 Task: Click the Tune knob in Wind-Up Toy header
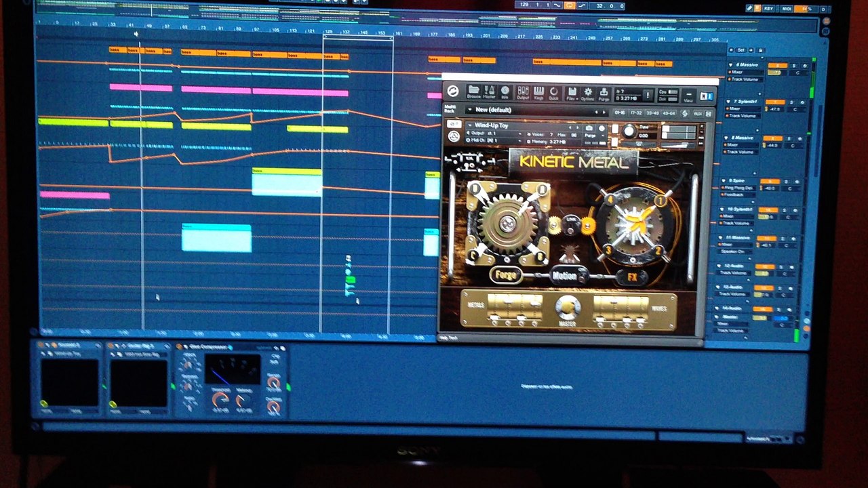pos(630,130)
